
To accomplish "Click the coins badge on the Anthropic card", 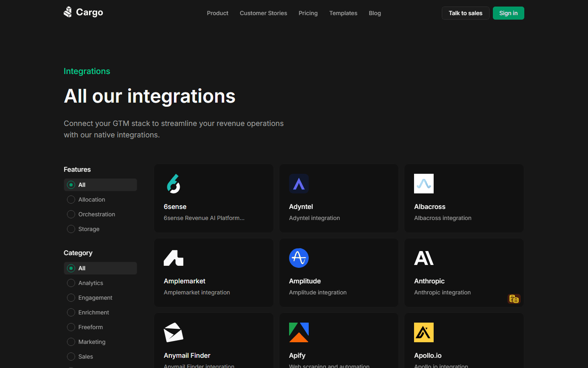I will tap(514, 299).
